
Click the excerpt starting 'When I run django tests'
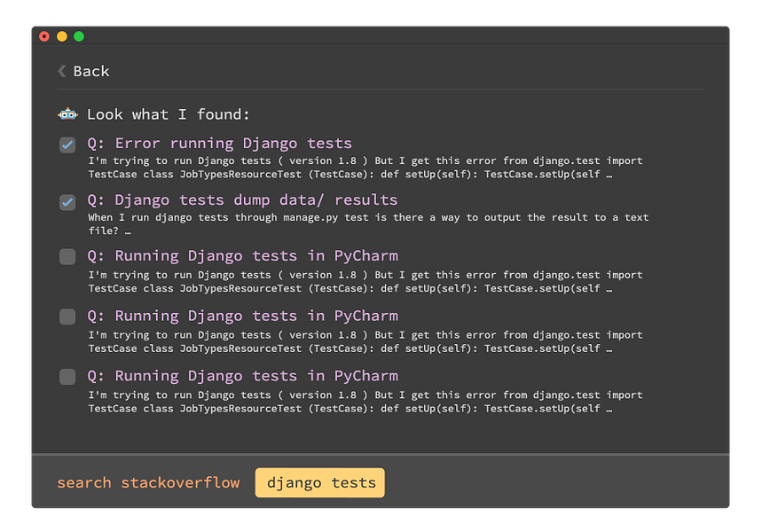[x=368, y=223]
